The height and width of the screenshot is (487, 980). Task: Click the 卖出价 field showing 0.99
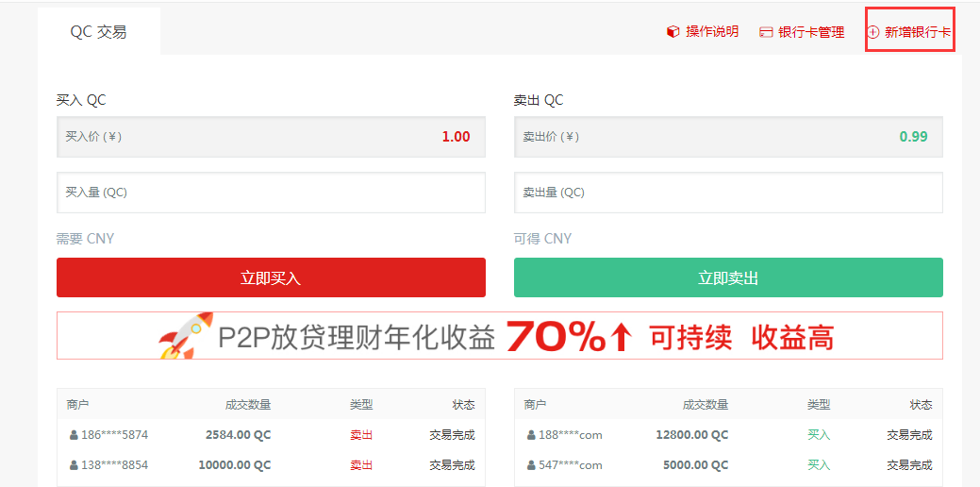[x=728, y=137]
